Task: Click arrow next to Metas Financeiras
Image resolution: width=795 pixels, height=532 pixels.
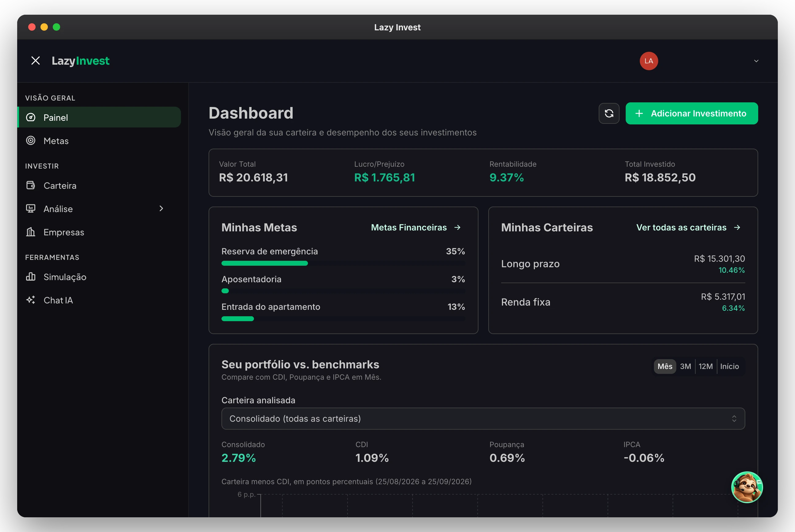Action: coord(457,227)
